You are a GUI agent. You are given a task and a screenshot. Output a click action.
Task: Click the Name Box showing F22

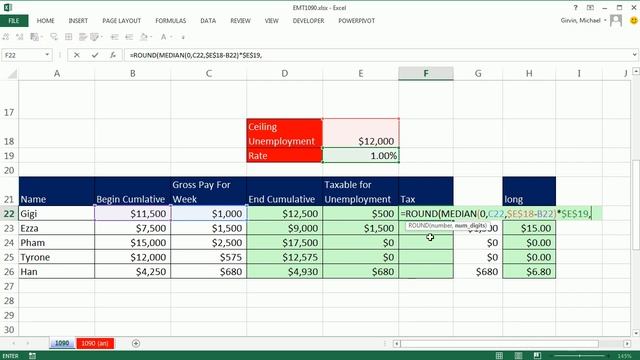pyautogui.click(x=22, y=55)
